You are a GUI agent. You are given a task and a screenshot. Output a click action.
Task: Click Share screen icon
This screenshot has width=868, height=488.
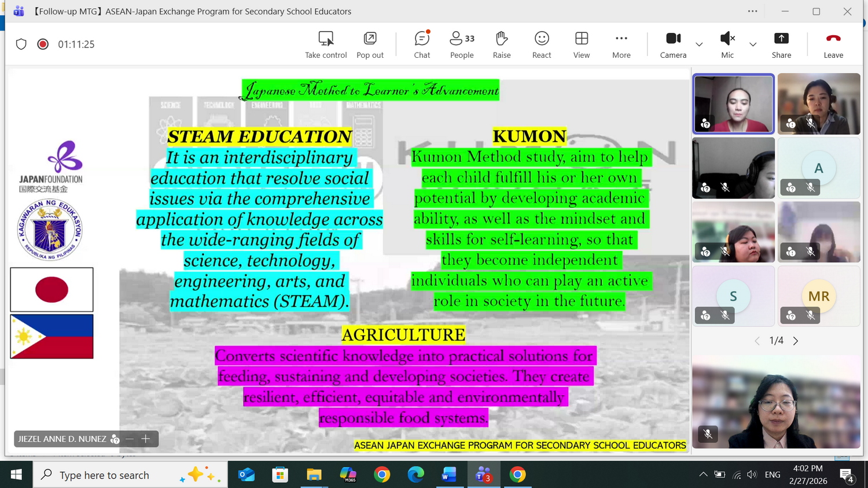click(781, 45)
